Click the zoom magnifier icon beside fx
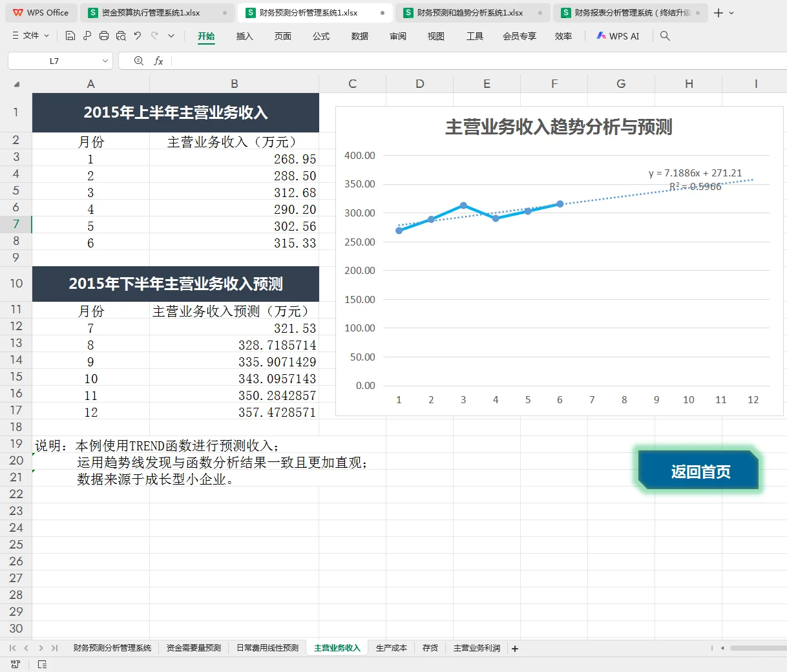Image resolution: width=787 pixels, height=672 pixels. click(138, 61)
